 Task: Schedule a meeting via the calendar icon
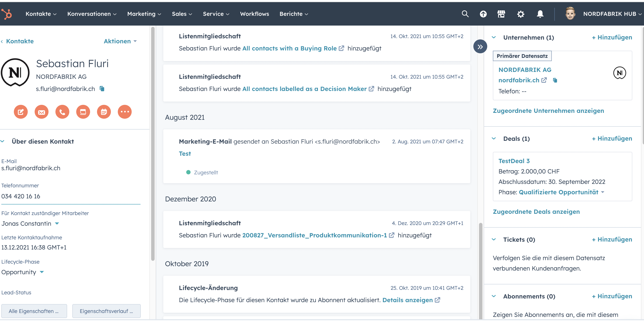pos(104,112)
